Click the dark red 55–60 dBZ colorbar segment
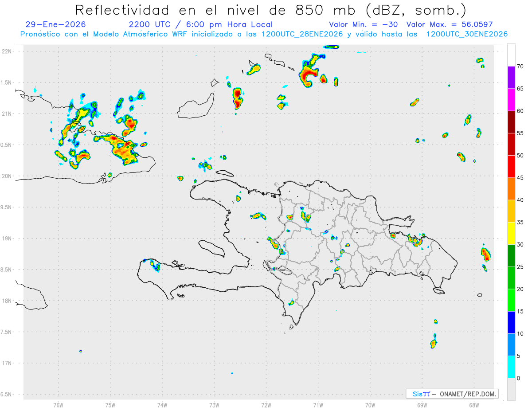The height and width of the screenshot is (411, 532). (511, 122)
